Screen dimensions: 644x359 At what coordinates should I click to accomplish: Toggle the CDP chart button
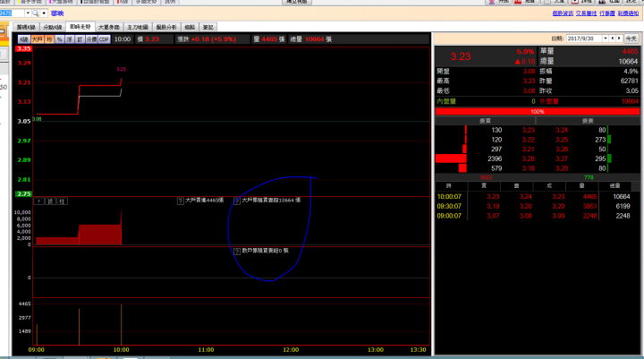coord(104,39)
